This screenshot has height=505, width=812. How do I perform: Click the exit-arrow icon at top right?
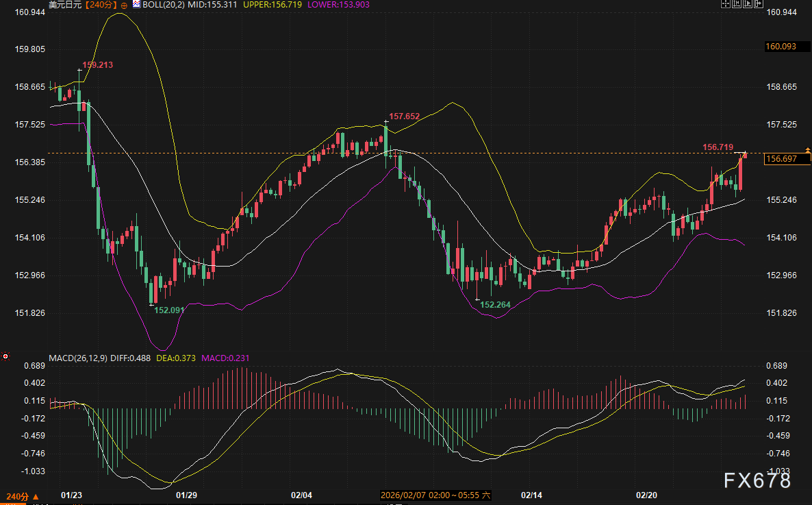(x=759, y=3)
